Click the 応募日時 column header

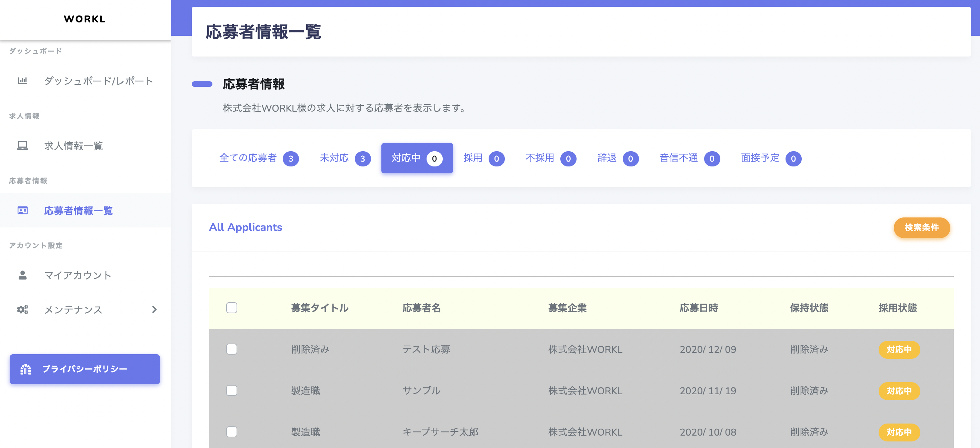click(x=699, y=308)
